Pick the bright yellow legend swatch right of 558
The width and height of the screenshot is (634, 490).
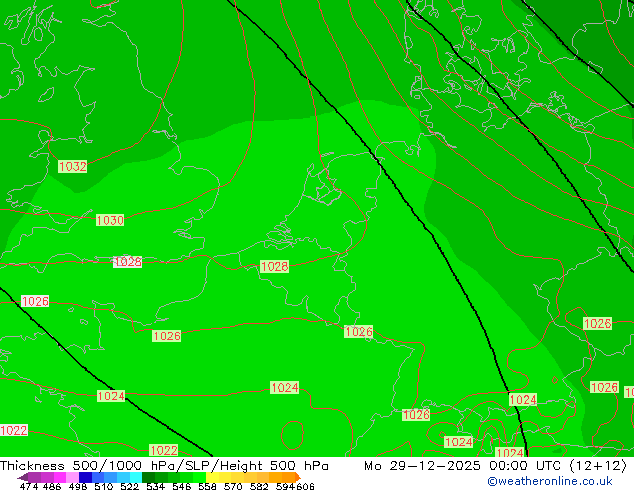point(212,477)
